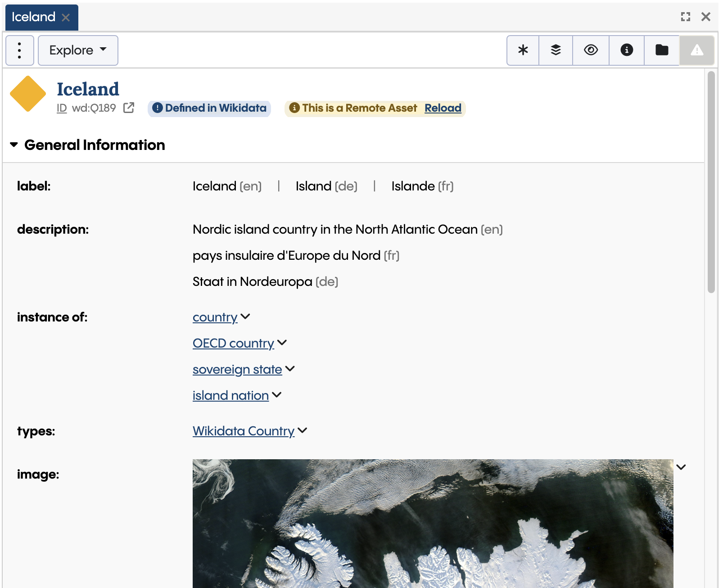
Task: Click the asterisk annotations toolbar icon
Action: (x=522, y=50)
